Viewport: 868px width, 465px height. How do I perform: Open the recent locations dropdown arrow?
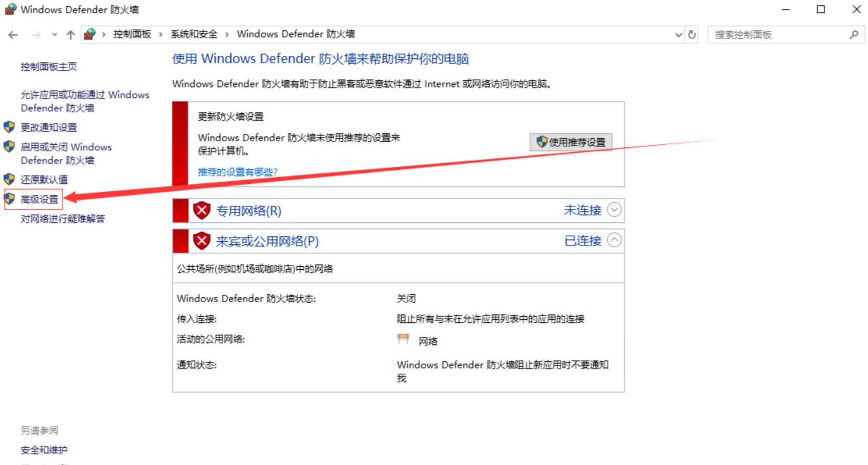[54, 35]
